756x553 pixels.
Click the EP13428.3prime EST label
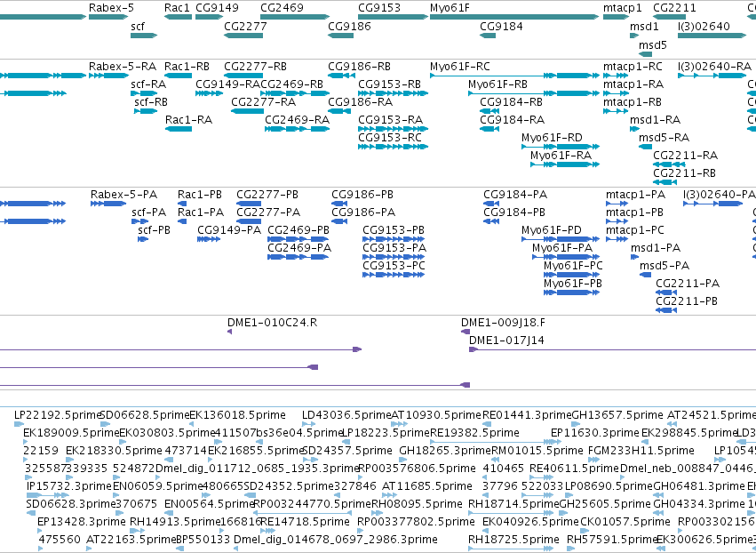82,522
